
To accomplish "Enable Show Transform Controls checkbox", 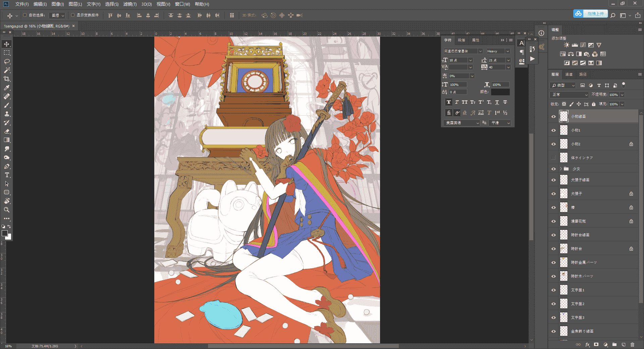I will point(73,15).
